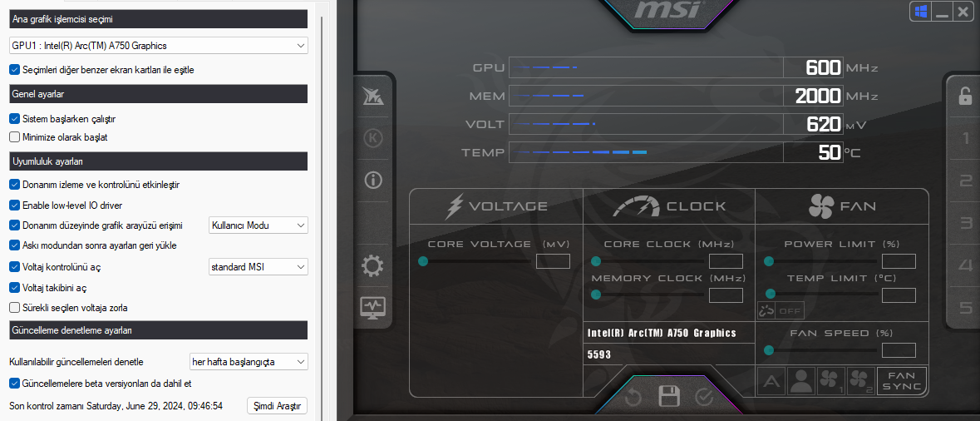Click the FAN SYNC button
The height and width of the screenshot is (421, 980).
(x=902, y=382)
